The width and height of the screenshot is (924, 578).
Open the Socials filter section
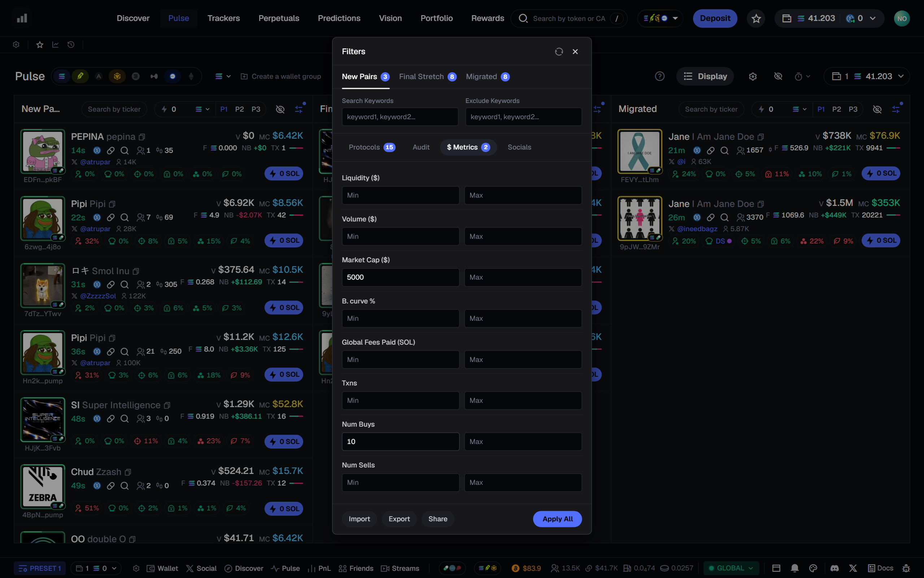coord(519,147)
